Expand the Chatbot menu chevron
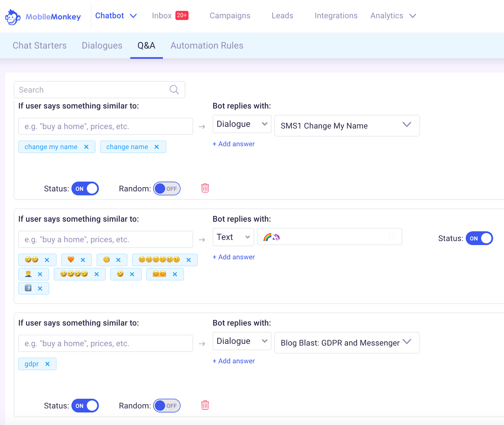This screenshot has height=425, width=504. pyautogui.click(x=133, y=16)
